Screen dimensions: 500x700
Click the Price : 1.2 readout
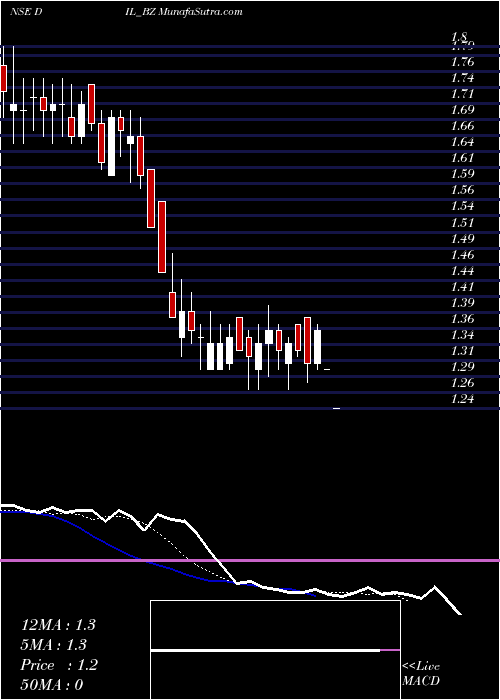click(59, 665)
